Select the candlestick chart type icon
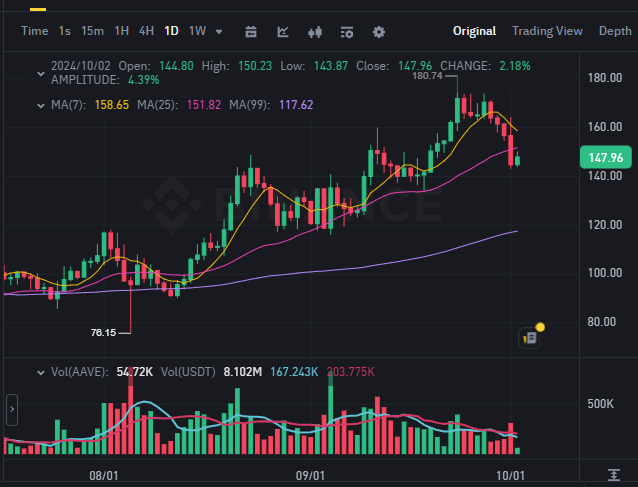Viewport: 638px width, 487px height. 315,32
